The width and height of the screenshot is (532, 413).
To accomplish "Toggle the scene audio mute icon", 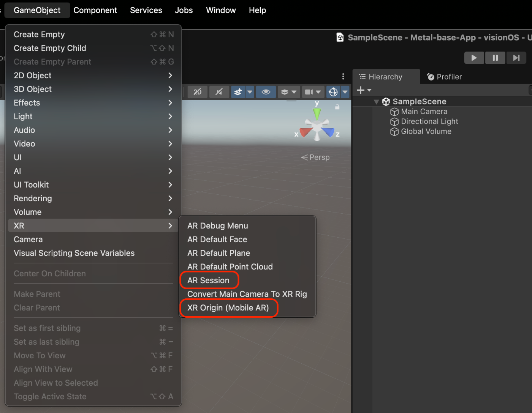I will point(219,92).
